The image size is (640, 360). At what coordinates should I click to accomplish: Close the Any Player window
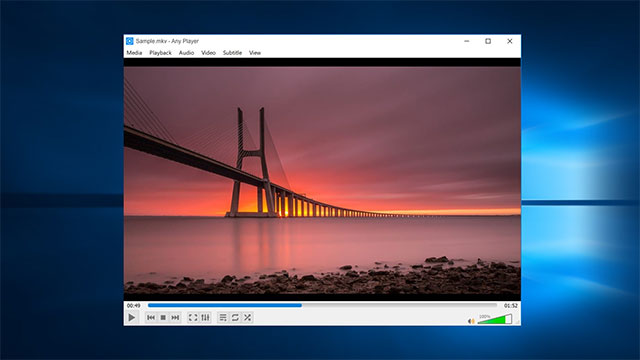pos(509,41)
